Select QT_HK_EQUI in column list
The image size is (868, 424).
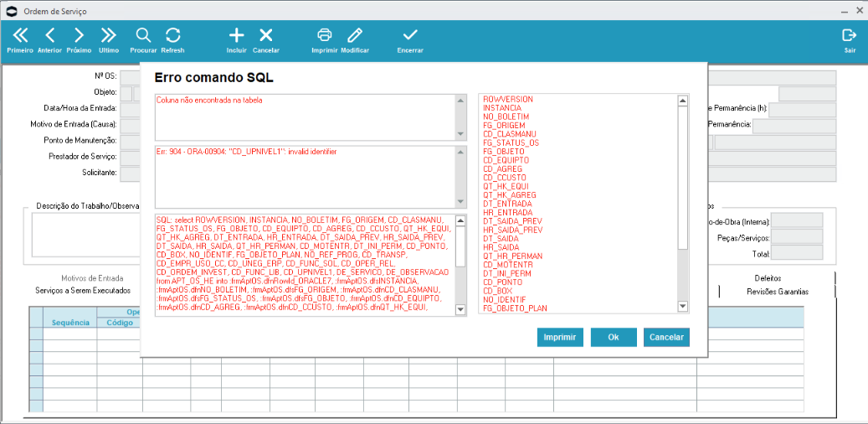[x=506, y=186]
